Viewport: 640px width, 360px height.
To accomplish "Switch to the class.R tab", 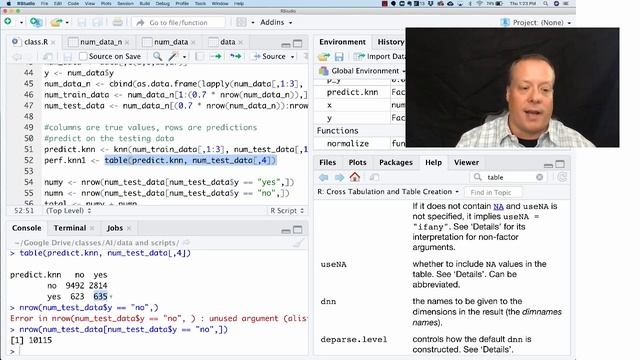I will click(35, 42).
